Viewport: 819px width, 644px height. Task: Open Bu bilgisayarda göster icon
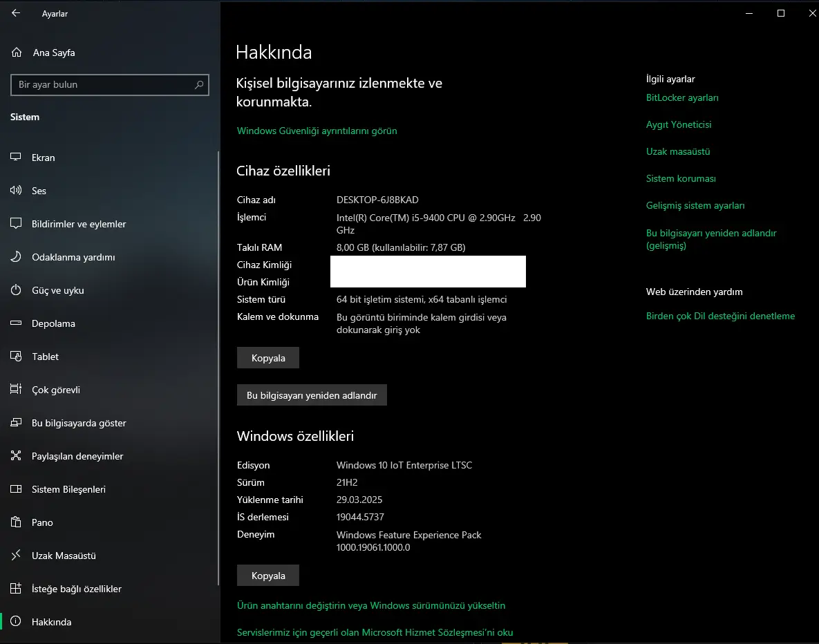click(16, 423)
